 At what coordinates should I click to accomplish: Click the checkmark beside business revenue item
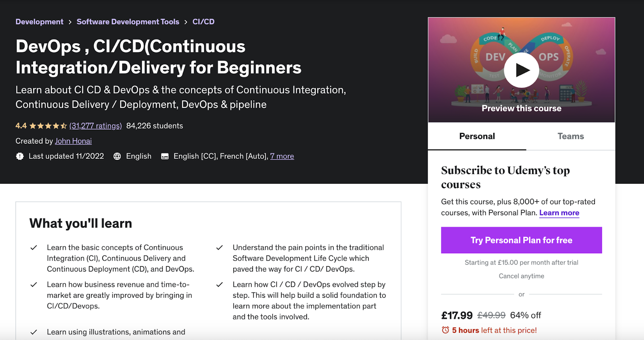[x=34, y=285]
